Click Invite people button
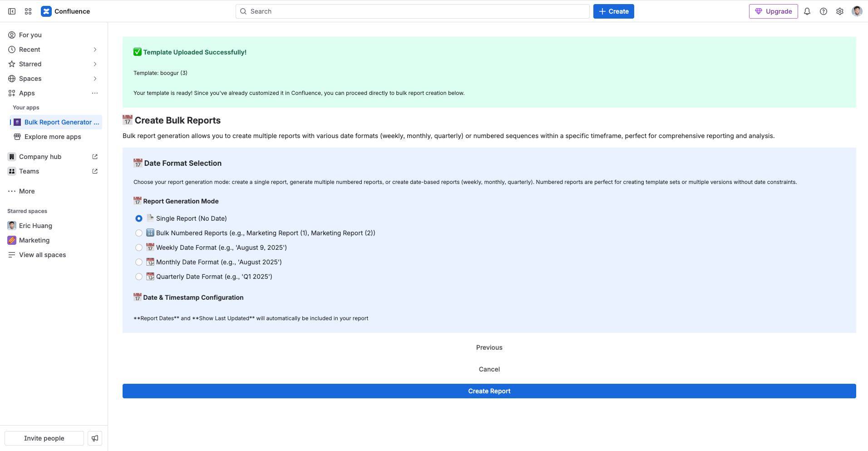 click(44, 438)
